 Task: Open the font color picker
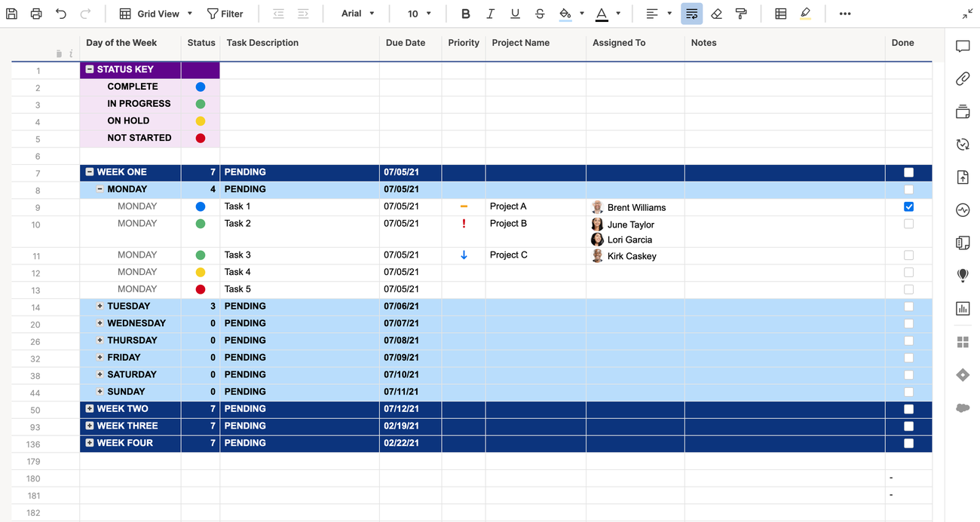point(618,14)
